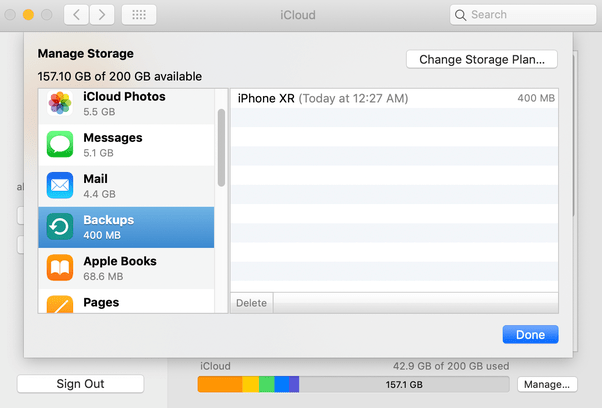Click the 157.1 GB free storage portion
602x408 pixels.
[x=404, y=384]
